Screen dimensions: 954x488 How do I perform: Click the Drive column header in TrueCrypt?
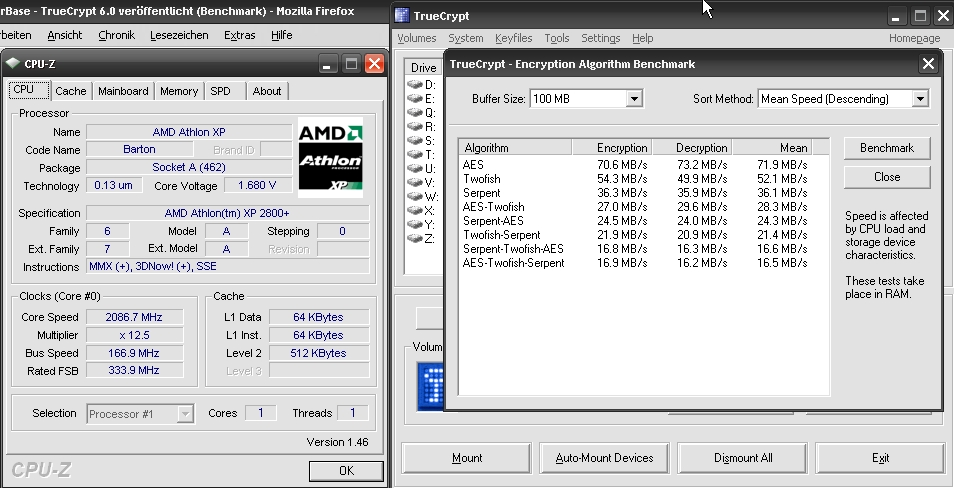tap(424, 68)
